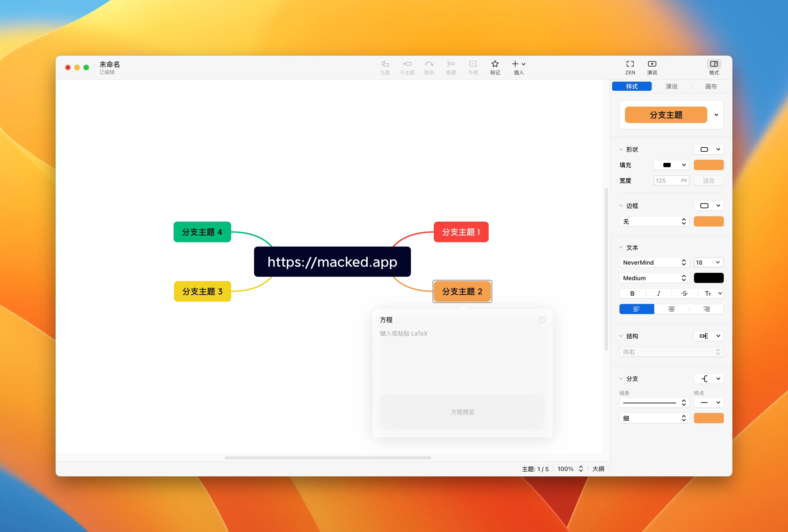Switch to the 画布 tab
This screenshot has width=788, height=532.
pyautogui.click(x=711, y=86)
